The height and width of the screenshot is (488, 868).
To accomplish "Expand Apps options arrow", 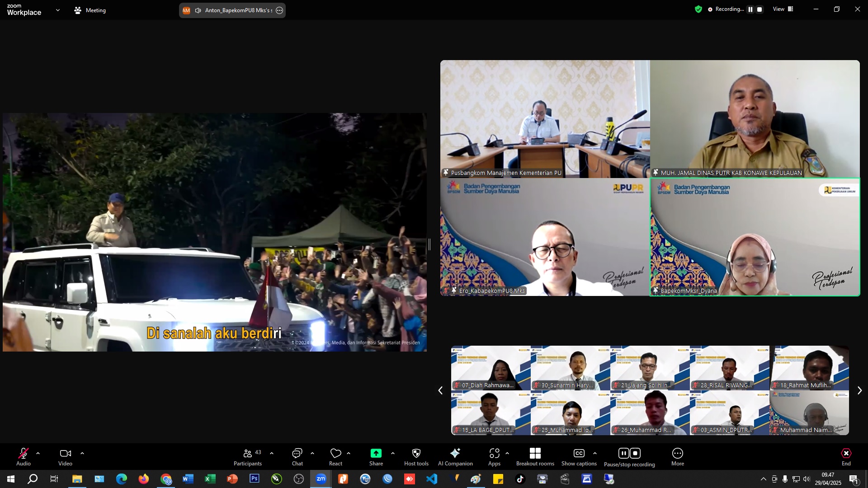I will coord(507,453).
